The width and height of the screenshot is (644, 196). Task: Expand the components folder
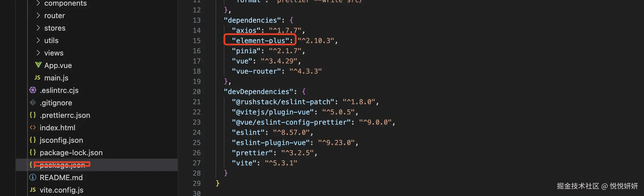click(65, 3)
